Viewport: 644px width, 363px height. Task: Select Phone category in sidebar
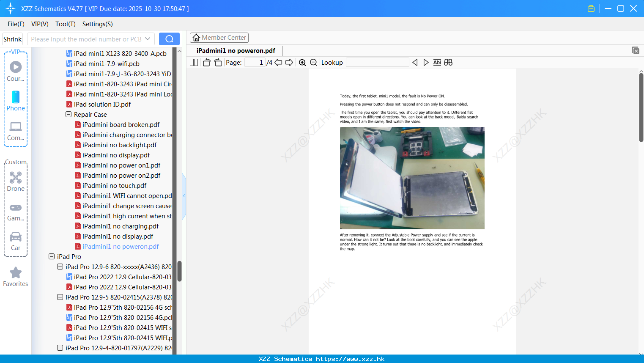coord(16,101)
